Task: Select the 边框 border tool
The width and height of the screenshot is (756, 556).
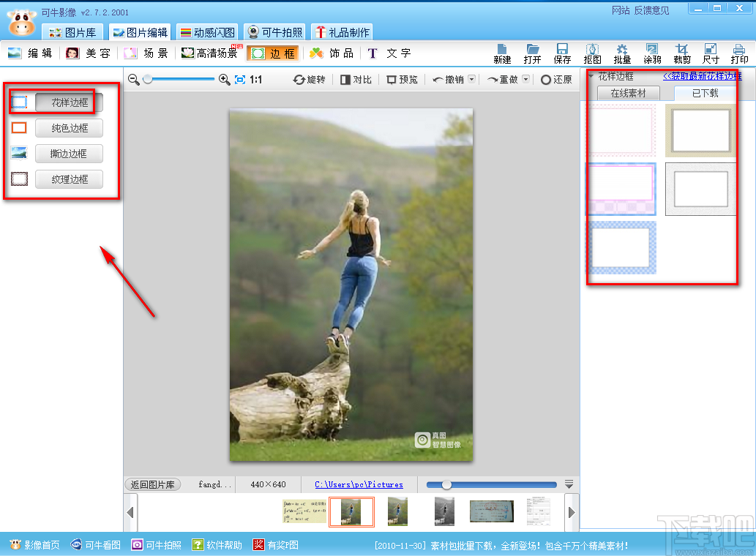Action: [x=273, y=53]
